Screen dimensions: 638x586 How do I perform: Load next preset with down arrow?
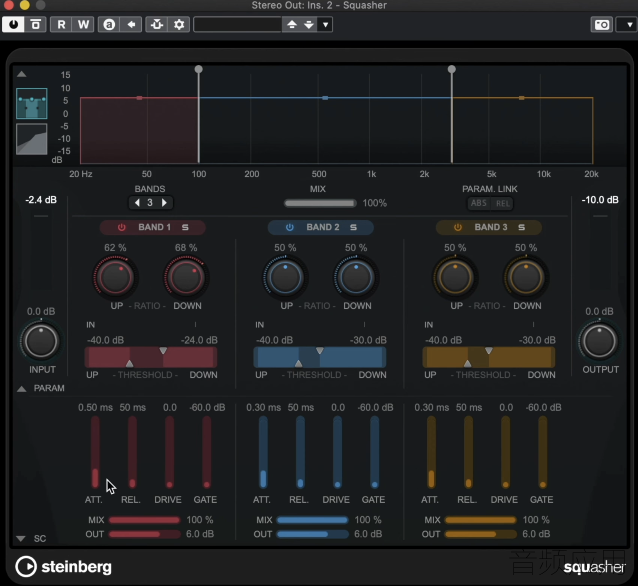click(309, 25)
